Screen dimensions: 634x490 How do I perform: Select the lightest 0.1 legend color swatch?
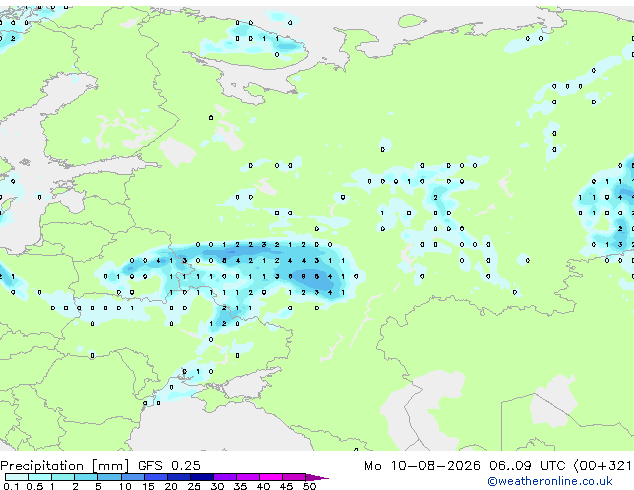point(17,477)
